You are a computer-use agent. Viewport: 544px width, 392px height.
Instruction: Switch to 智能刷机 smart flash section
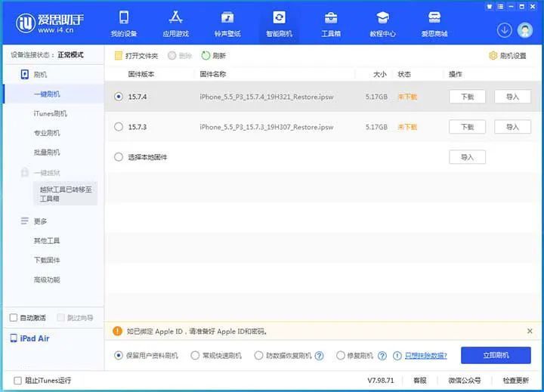[x=279, y=23]
